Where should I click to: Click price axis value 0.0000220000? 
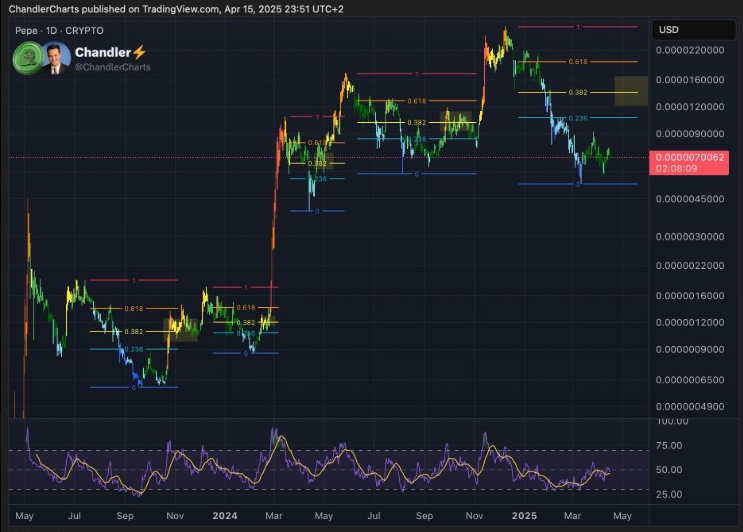(x=690, y=50)
